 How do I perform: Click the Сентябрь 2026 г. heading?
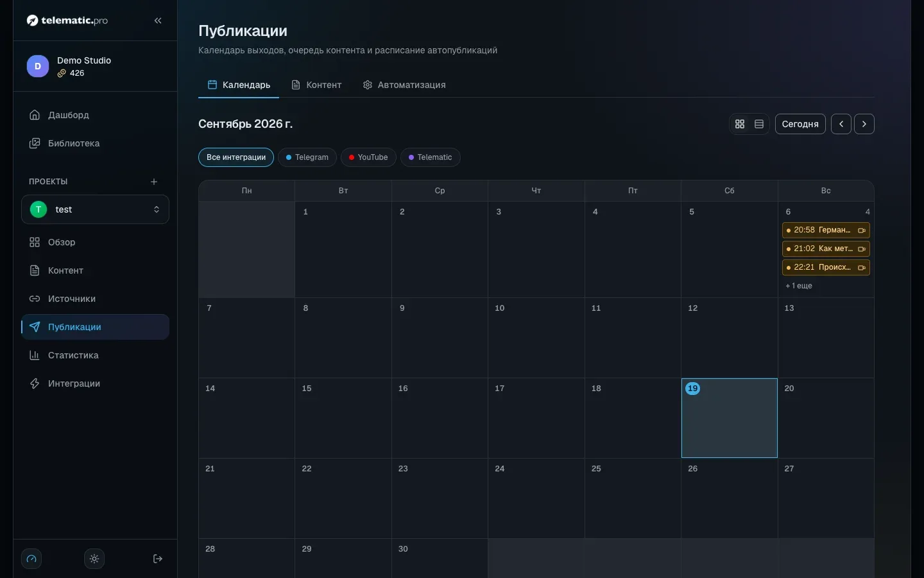(245, 124)
